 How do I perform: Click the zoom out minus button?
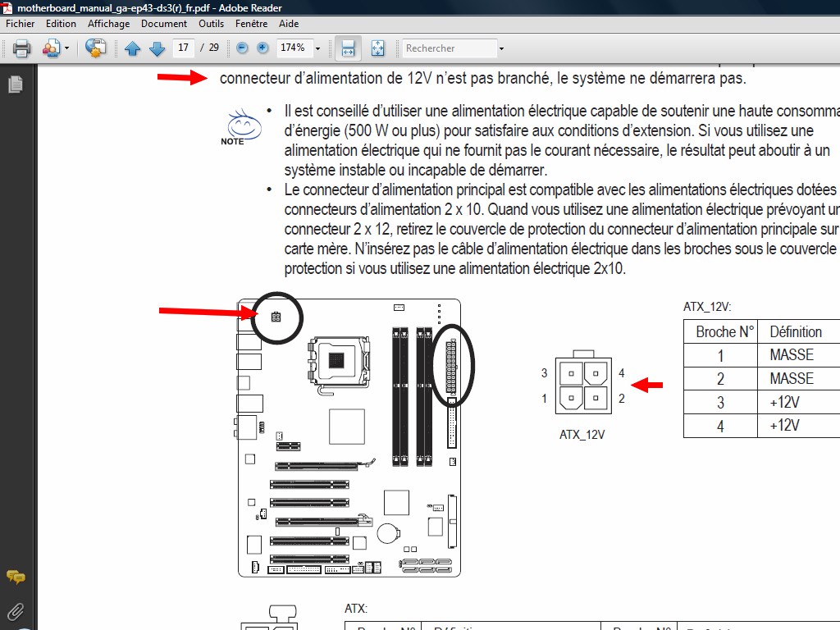pos(242,48)
